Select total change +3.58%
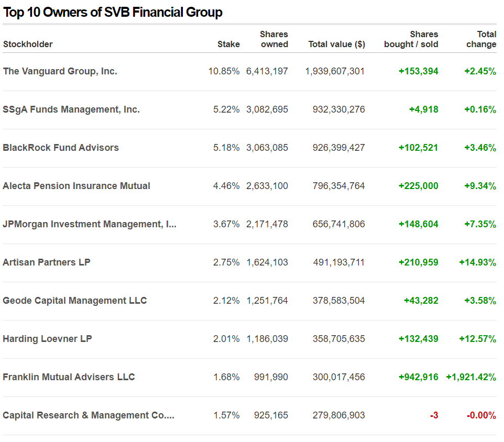 pyautogui.click(x=480, y=301)
